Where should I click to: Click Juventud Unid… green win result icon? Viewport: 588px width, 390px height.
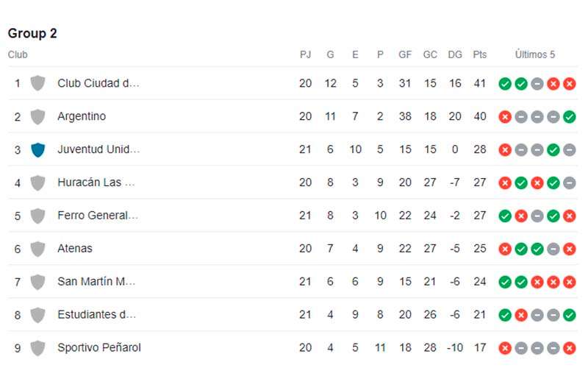(x=553, y=150)
